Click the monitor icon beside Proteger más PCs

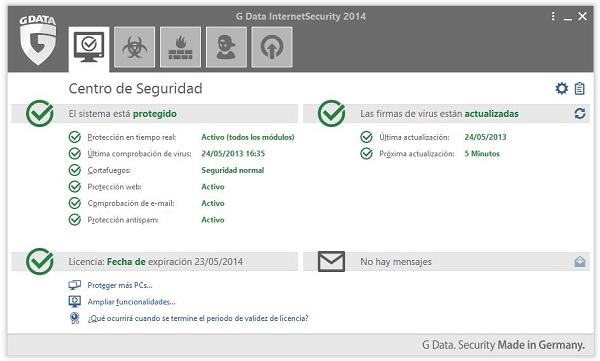click(x=75, y=285)
